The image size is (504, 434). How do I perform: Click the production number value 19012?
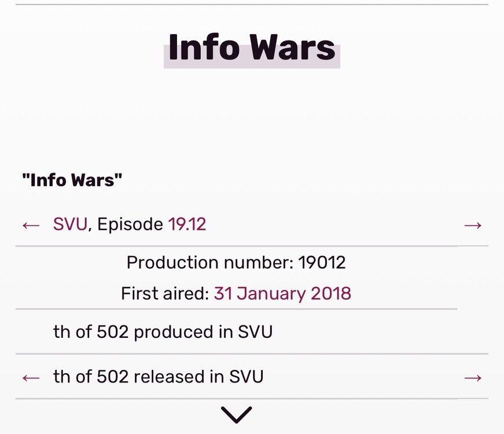coord(322,263)
